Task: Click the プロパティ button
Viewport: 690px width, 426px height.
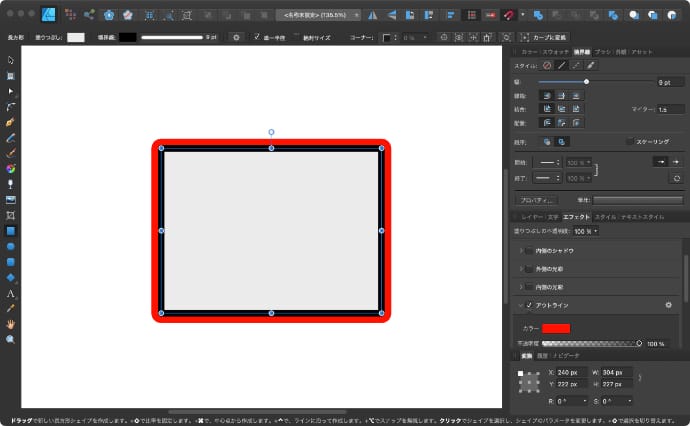Action: coord(538,200)
